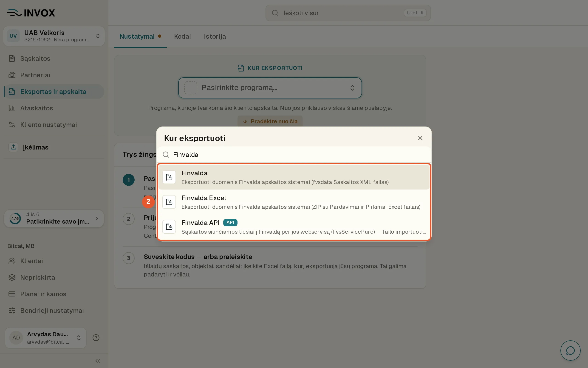Click the Suveskite kodus — arba praleiskite step
This screenshot has width=588, height=368.
tap(270, 265)
